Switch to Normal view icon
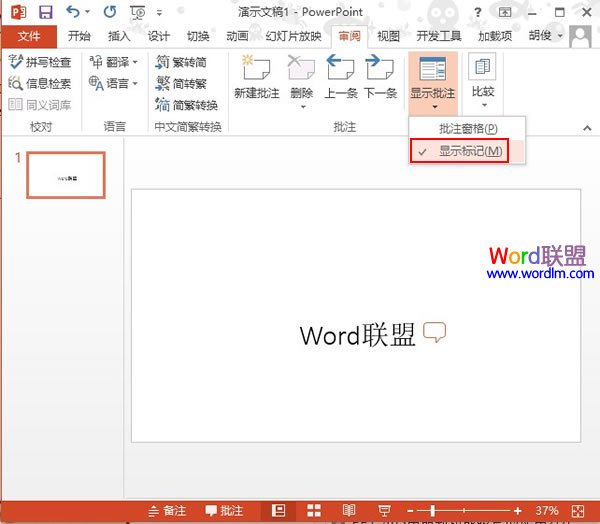The width and height of the screenshot is (600, 524). pyautogui.click(x=279, y=511)
